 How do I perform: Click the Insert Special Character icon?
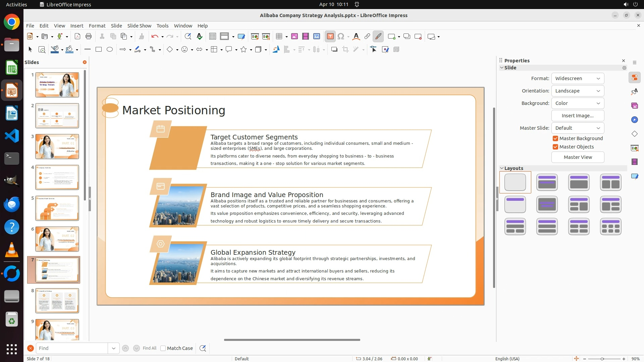click(341, 37)
